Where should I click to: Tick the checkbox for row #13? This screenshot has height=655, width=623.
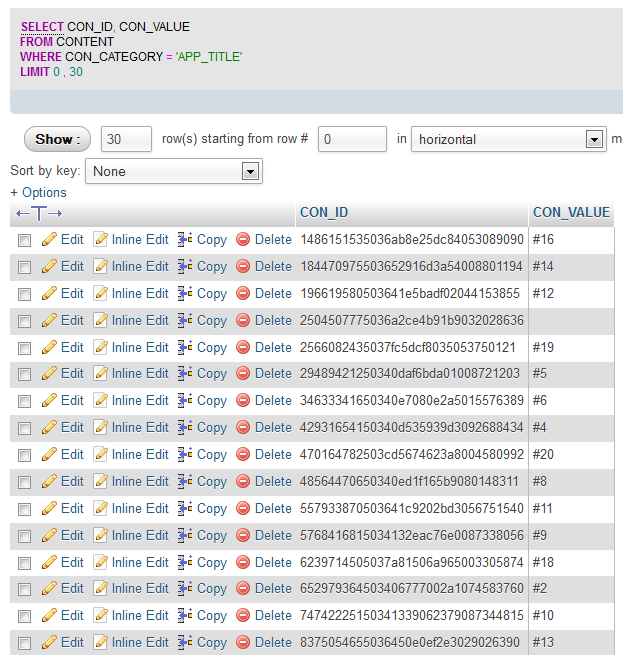(24, 644)
